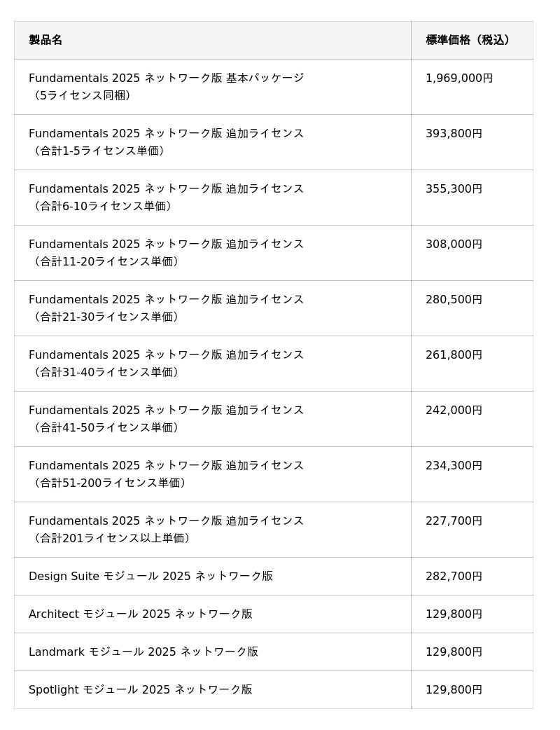
Task: Select the 合計6-10ライセンス単価 product row
Action: point(166,197)
